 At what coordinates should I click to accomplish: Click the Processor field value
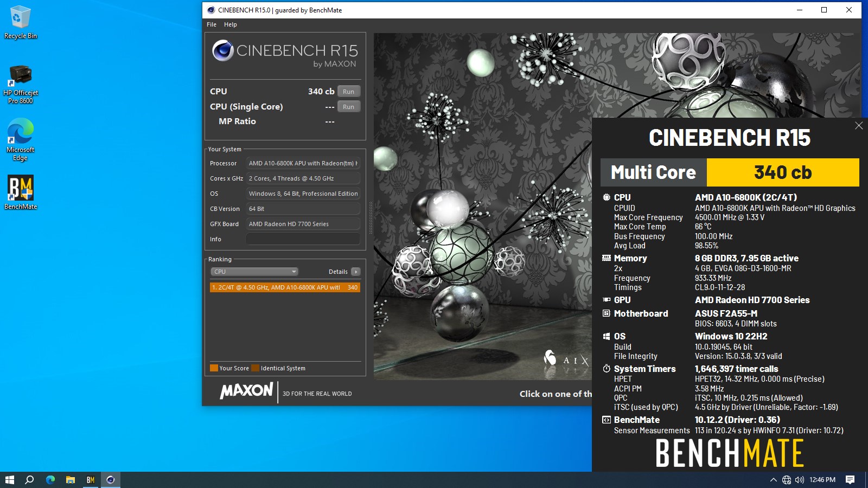click(x=303, y=163)
